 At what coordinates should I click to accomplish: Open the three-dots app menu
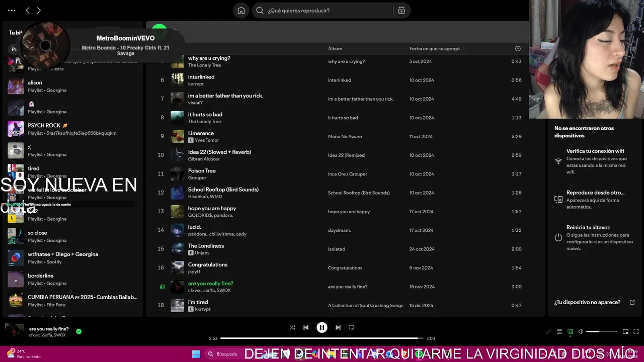[12, 11]
